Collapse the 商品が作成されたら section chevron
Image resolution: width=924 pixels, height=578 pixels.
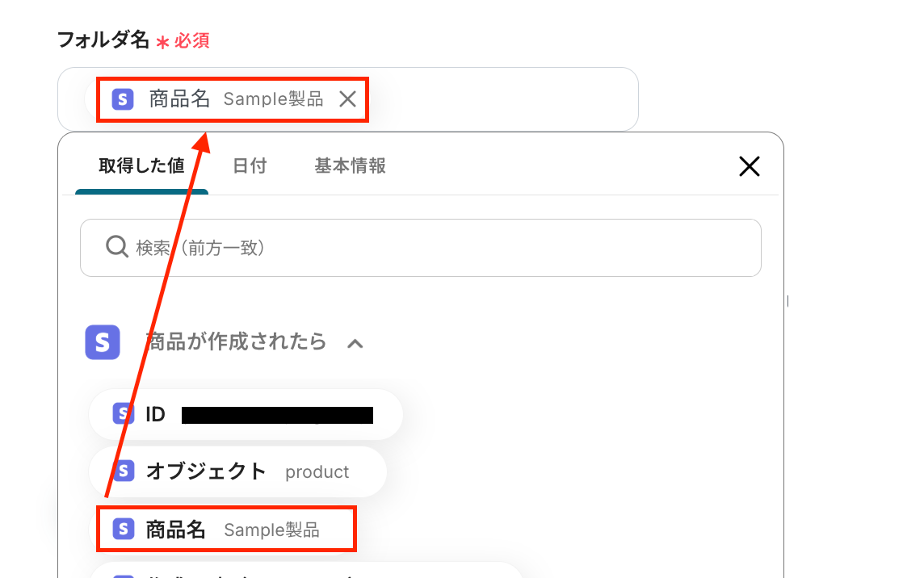click(x=355, y=344)
